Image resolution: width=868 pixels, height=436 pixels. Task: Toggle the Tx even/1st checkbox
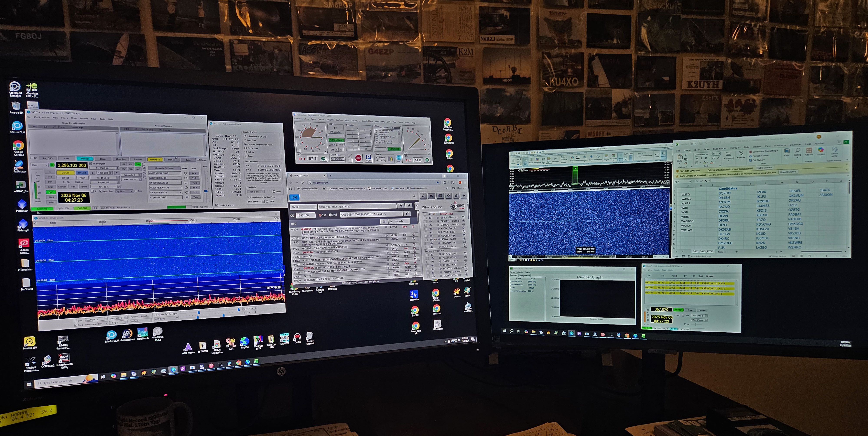91,164
